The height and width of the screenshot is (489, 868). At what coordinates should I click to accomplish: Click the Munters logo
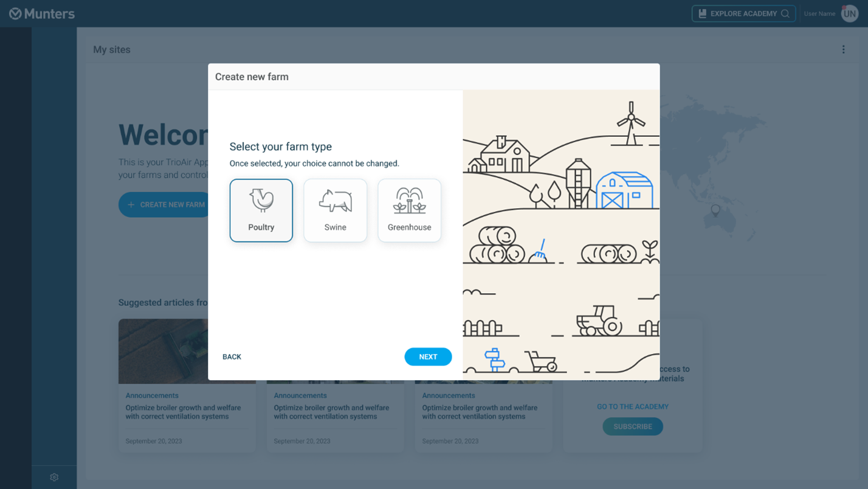pyautogui.click(x=42, y=13)
